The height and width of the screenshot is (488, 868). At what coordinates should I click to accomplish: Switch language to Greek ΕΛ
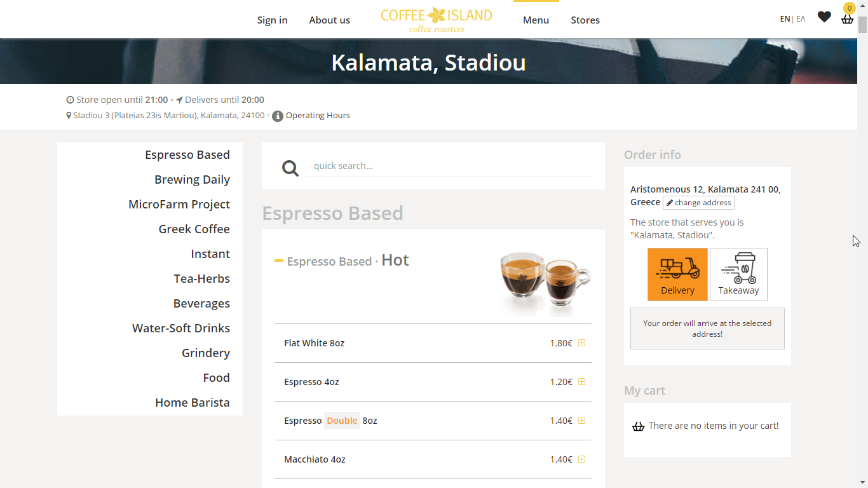801,19
